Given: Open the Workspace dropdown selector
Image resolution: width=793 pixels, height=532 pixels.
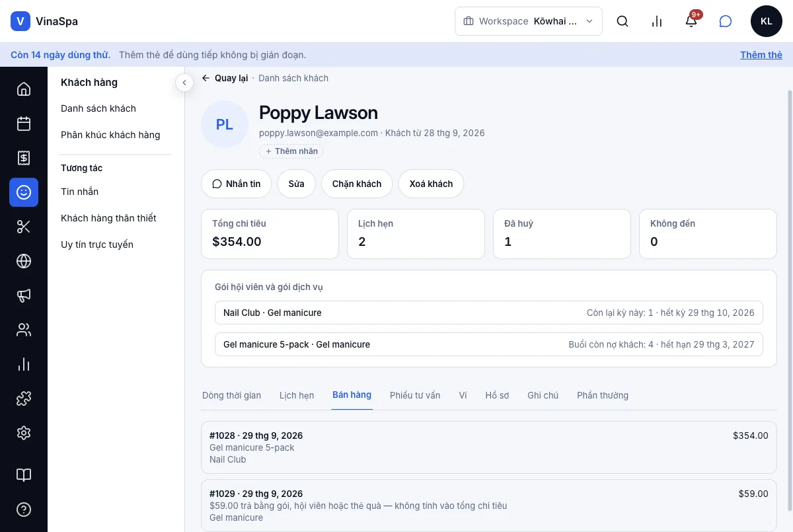Looking at the screenshot, I should (x=529, y=21).
